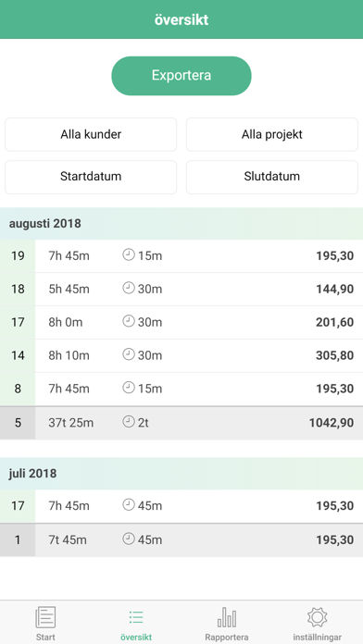Open the Alla projekt filter

(x=272, y=134)
